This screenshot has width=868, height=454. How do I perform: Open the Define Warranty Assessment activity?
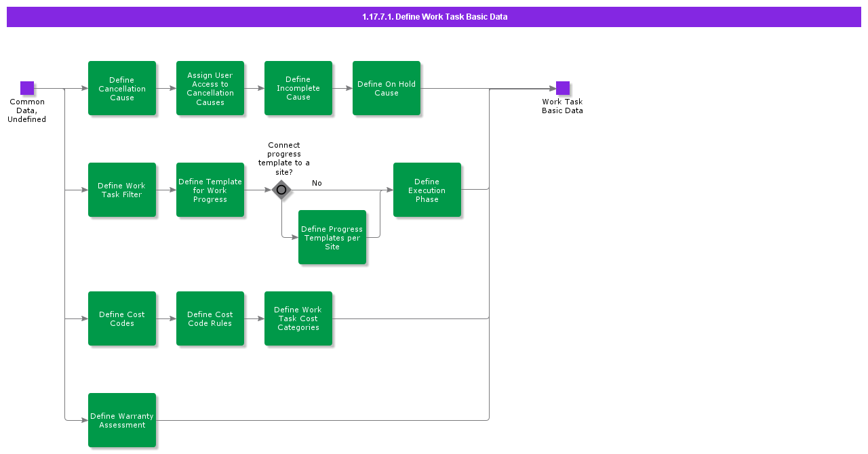(122, 420)
